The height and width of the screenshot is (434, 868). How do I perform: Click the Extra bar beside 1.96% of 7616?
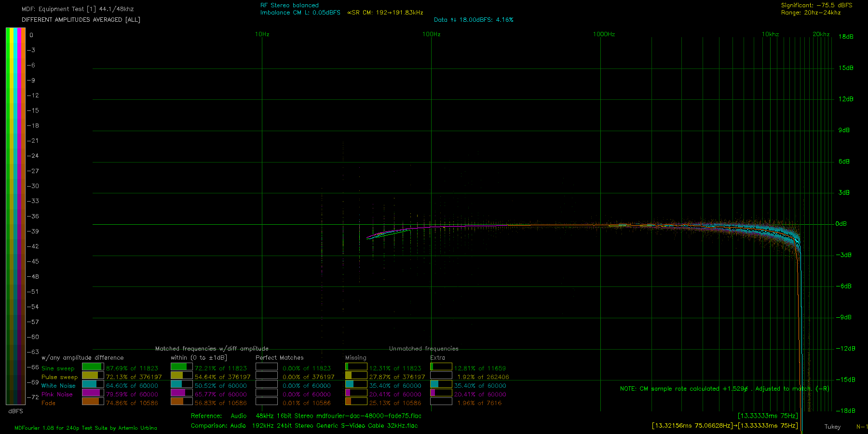[x=441, y=402]
